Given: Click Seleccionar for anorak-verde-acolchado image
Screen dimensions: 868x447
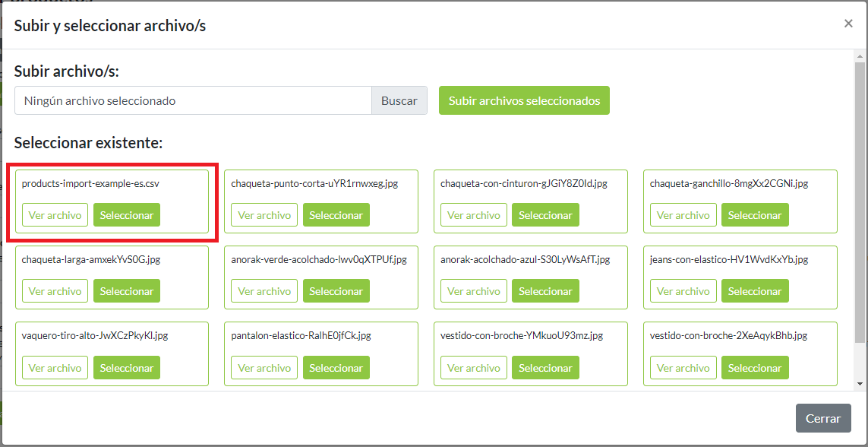Looking at the screenshot, I should tap(336, 290).
